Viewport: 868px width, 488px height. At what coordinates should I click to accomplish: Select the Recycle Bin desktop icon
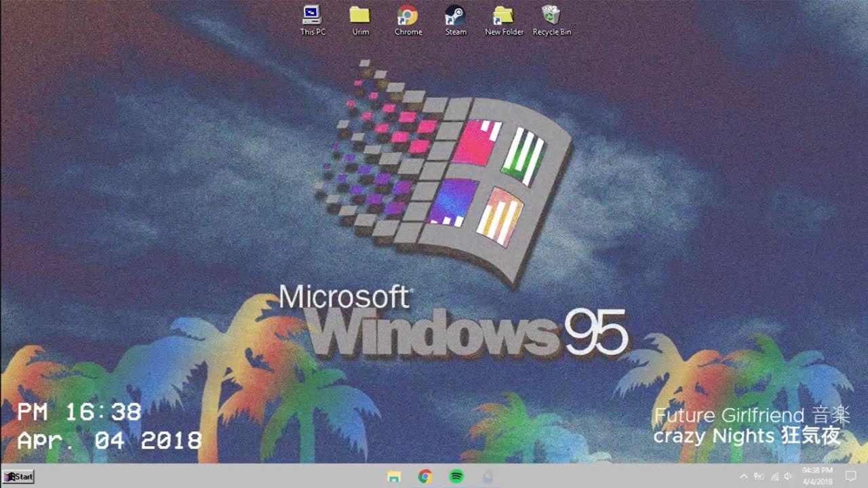pyautogui.click(x=551, y=20)
